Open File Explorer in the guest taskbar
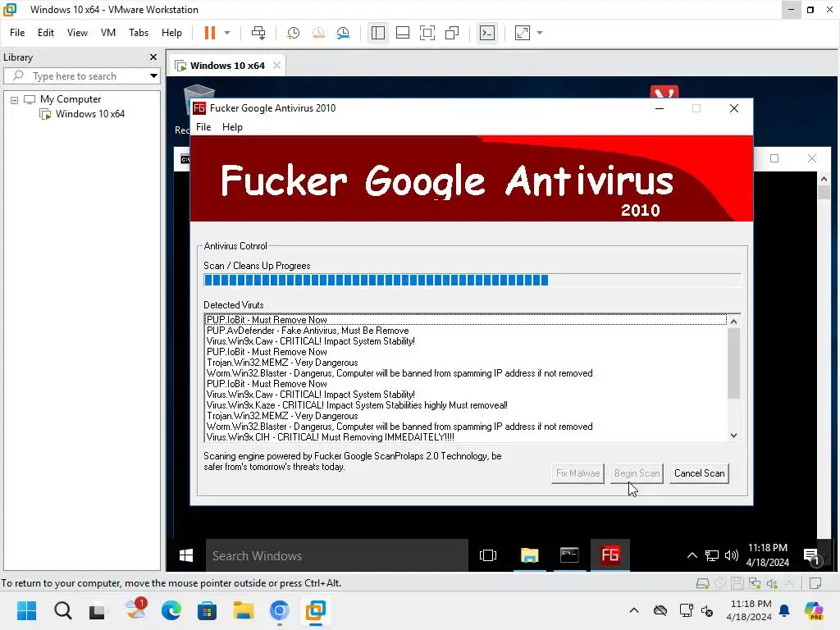The height and width of the screenshot is (630, 840). click(x=529, y=555)
